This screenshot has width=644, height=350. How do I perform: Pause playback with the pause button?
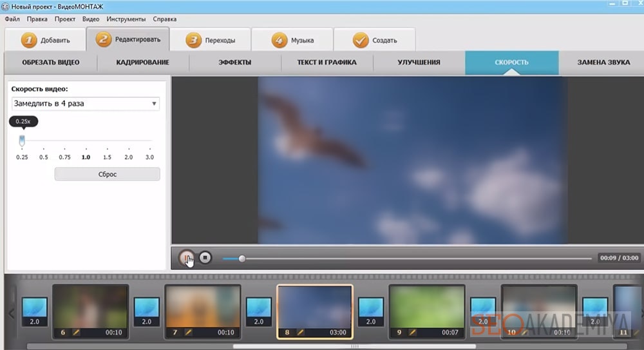[x=187, y=258]
